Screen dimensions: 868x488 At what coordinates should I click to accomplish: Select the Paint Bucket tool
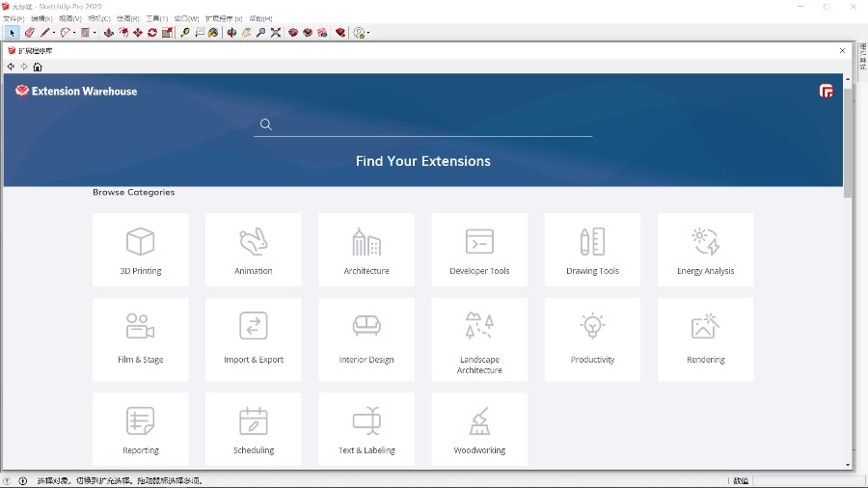[x=213, y=33]
